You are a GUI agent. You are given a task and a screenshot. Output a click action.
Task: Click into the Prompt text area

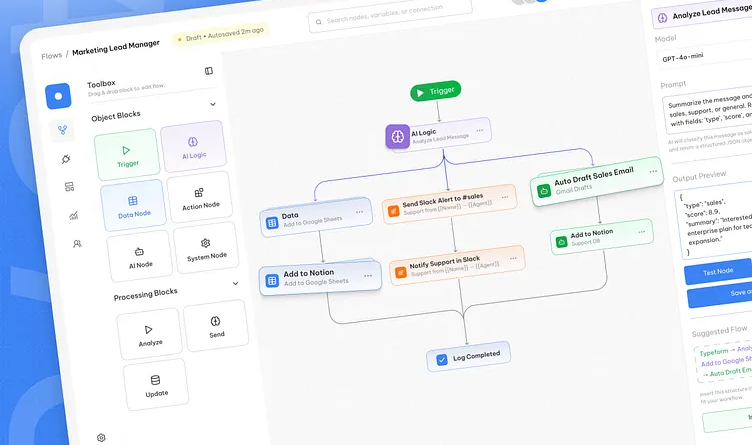(x=708, y=110)
